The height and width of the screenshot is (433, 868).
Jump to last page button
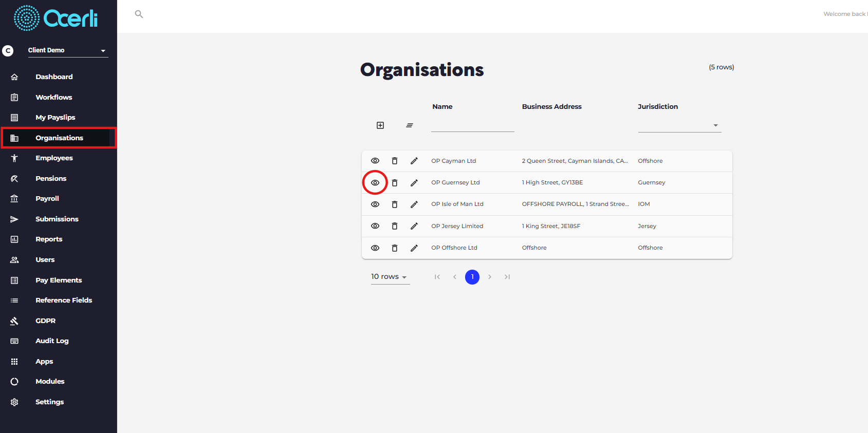point(507,277)
